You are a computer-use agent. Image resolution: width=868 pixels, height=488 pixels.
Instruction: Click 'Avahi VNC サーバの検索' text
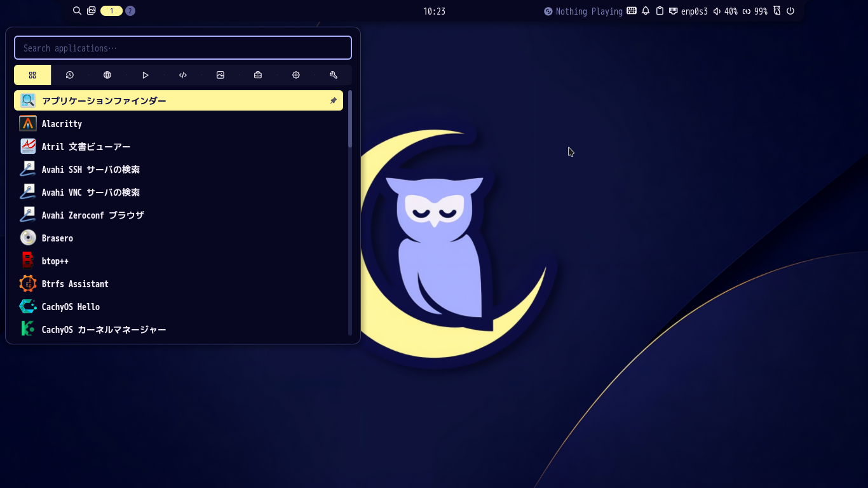coord(91,193)
